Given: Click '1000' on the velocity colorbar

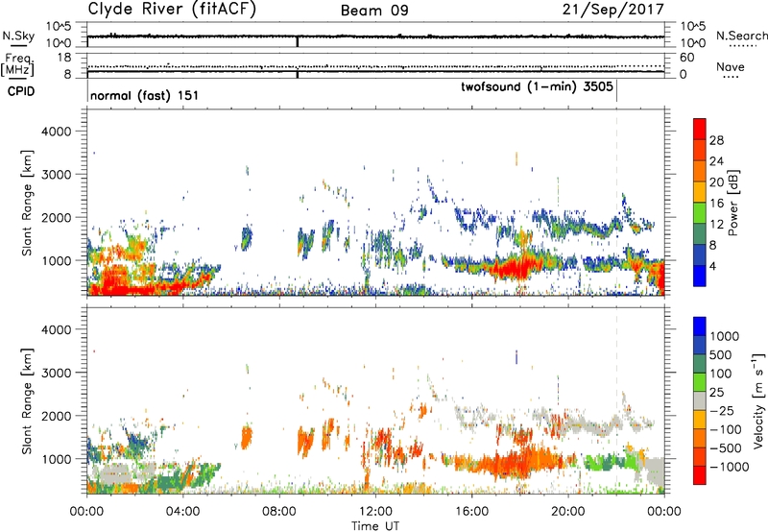Looking at the screenshot, I should coord(725,336).
